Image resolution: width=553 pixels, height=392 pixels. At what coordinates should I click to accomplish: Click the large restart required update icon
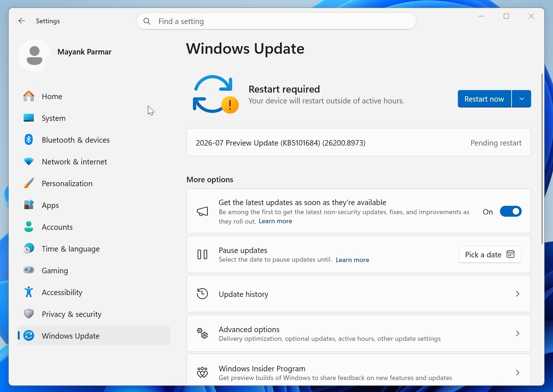click(x=215, y=94)
